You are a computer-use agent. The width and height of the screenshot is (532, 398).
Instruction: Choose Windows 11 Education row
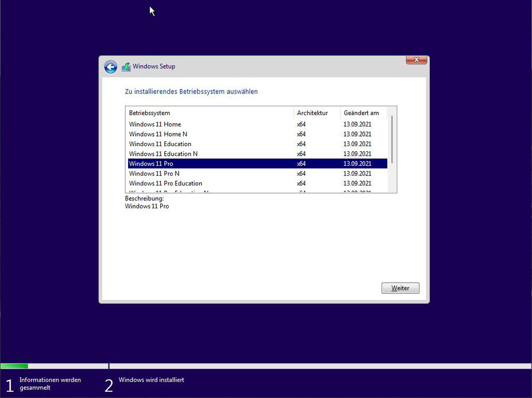257,144
